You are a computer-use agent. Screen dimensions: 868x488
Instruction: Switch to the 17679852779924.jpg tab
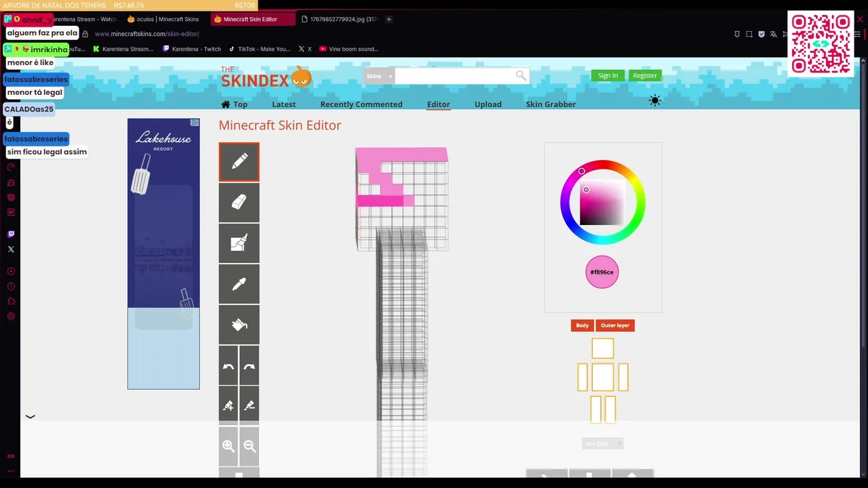coord(340,19)
